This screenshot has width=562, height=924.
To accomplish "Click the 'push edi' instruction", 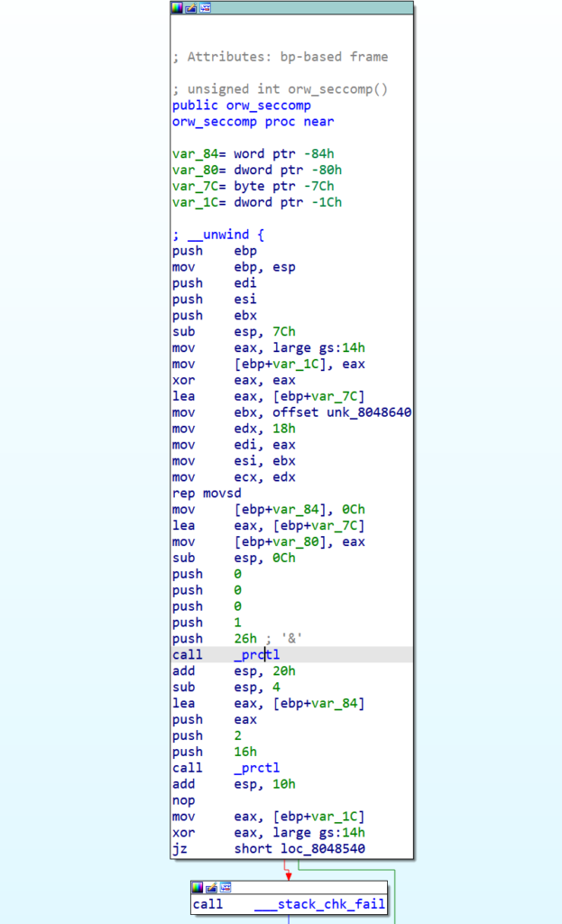I will tap(215, 282).
